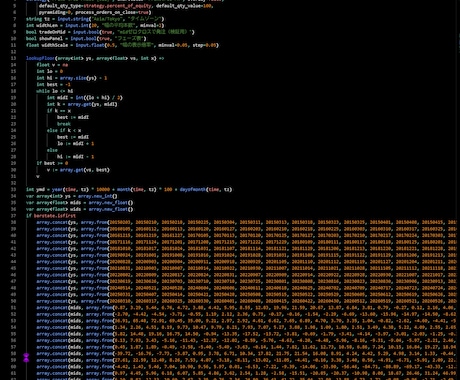Click line number 13 in the gutter
This screenshot has width=460, height=380.
click(x=14, y=58)
